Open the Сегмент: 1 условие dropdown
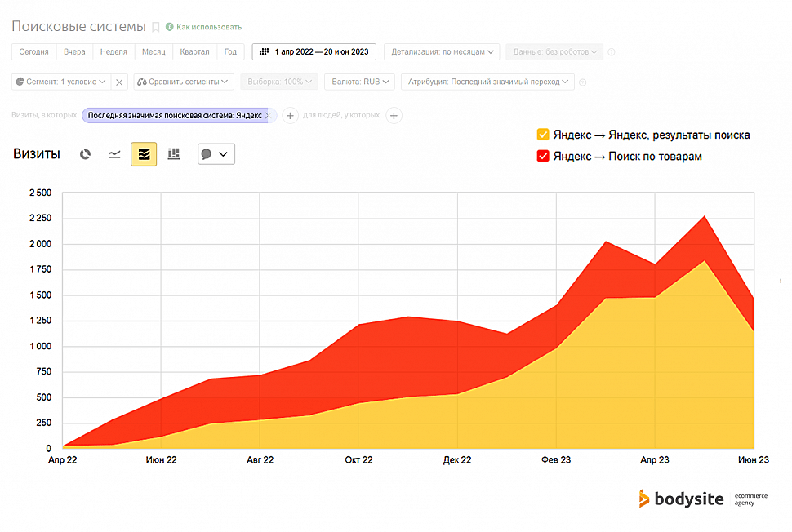This screenshot has width=792, height=532. click(60, 82)
